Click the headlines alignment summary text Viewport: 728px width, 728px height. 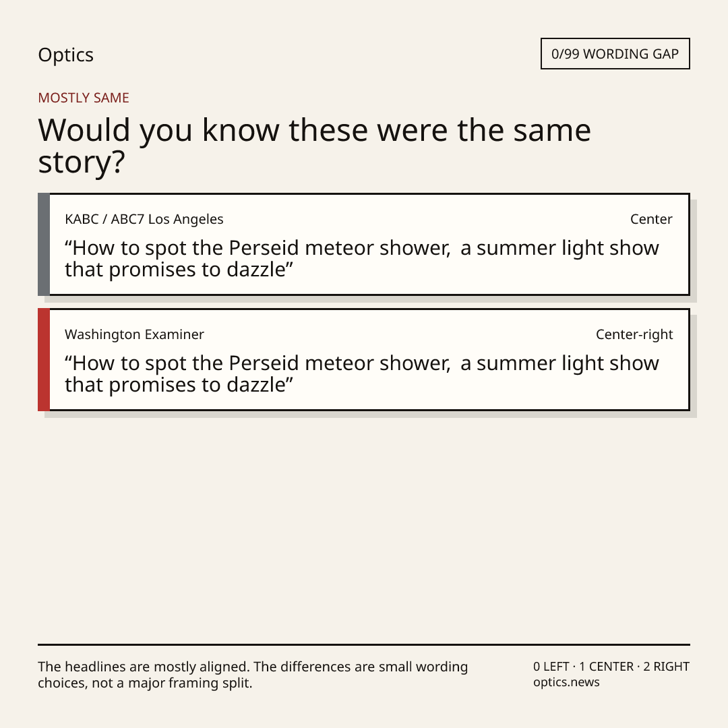point(253,675)
